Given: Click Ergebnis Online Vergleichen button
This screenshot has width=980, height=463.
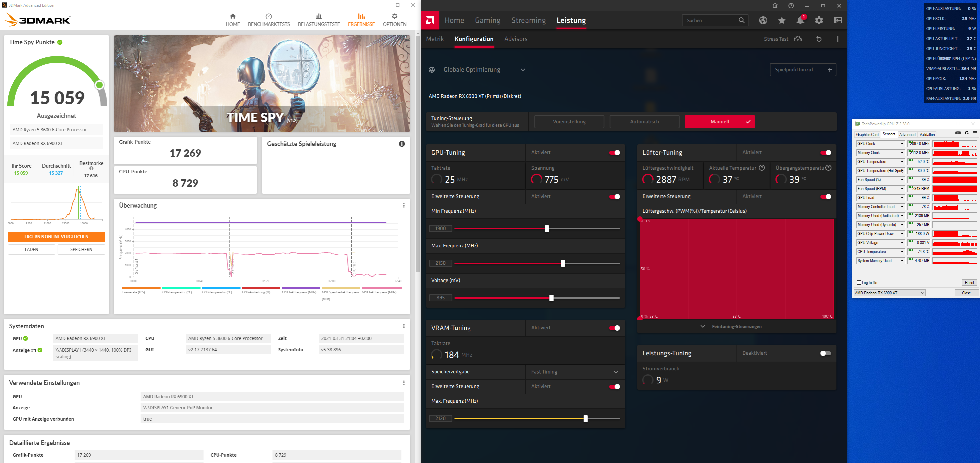Looking at the screenshot, I should (56, 237).
